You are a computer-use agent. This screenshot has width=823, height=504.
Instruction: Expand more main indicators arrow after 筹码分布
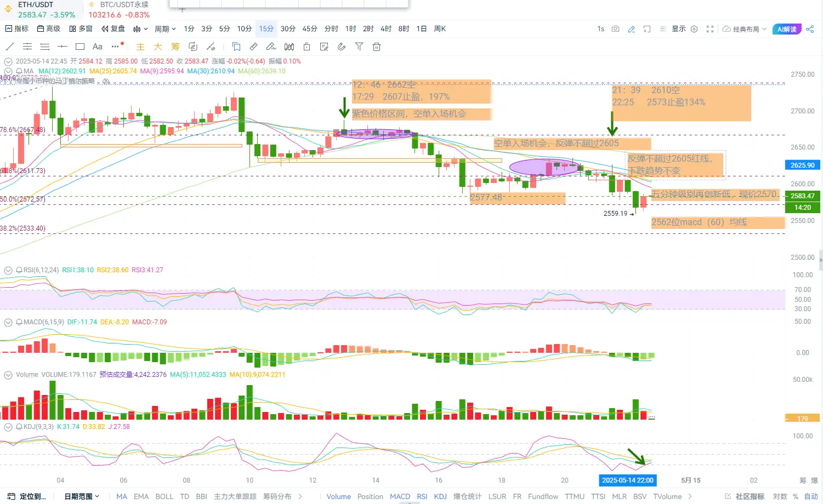[x=300, y=496]
